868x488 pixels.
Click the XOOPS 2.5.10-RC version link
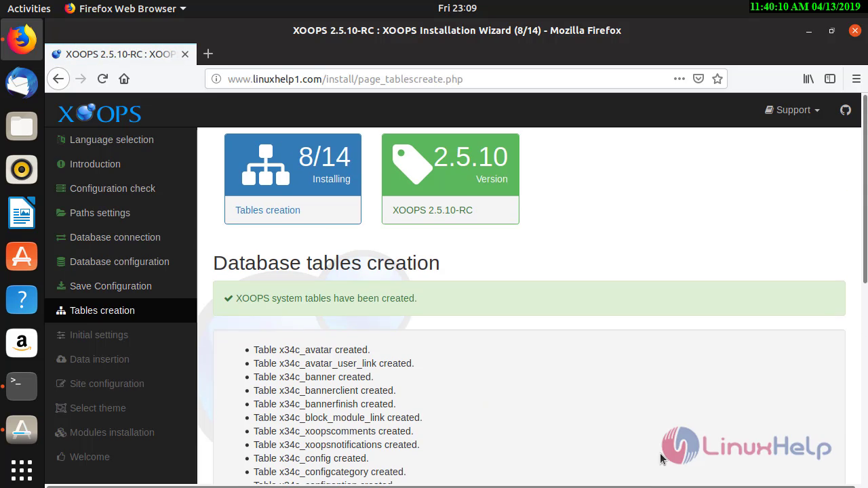coord(433,210)
